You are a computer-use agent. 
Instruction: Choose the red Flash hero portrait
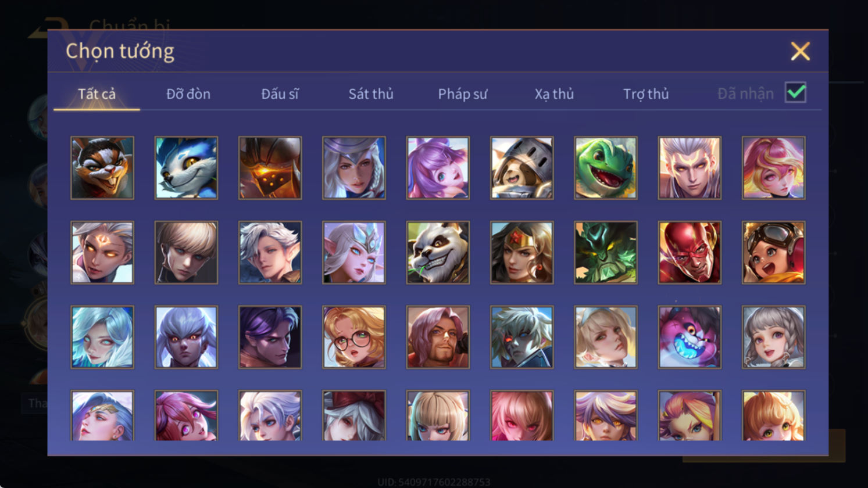(x=689, y=252)
